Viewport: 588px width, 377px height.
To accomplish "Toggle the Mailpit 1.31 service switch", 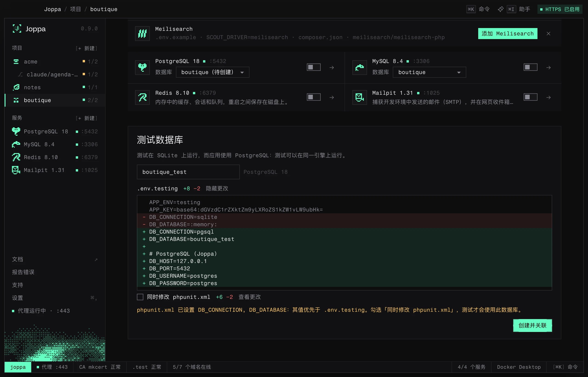I will [530, 97].
